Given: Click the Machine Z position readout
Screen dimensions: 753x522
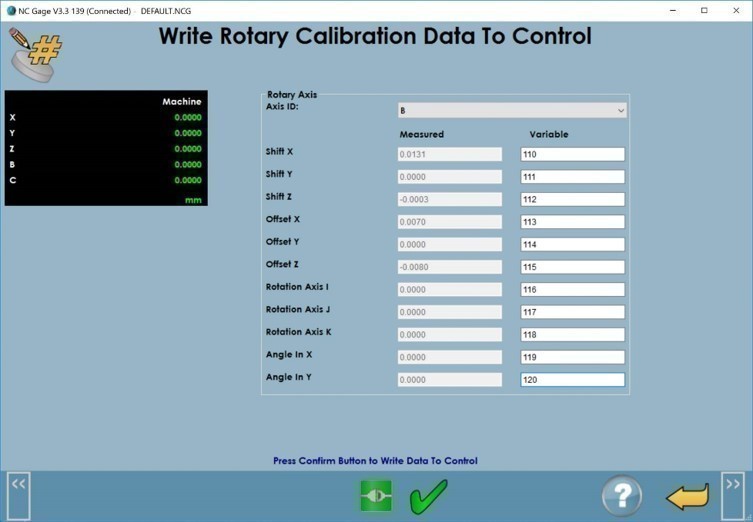Looking at the screenshot, I should pos(188,149).
